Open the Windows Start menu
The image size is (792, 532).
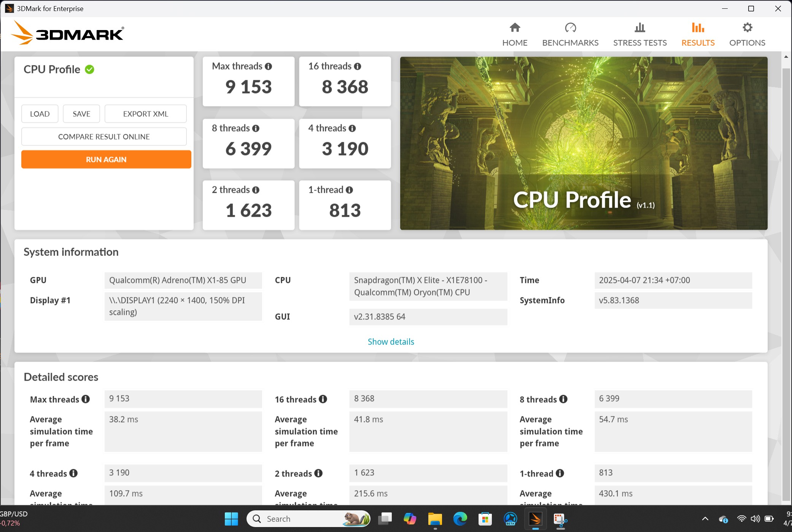[231, 519]
